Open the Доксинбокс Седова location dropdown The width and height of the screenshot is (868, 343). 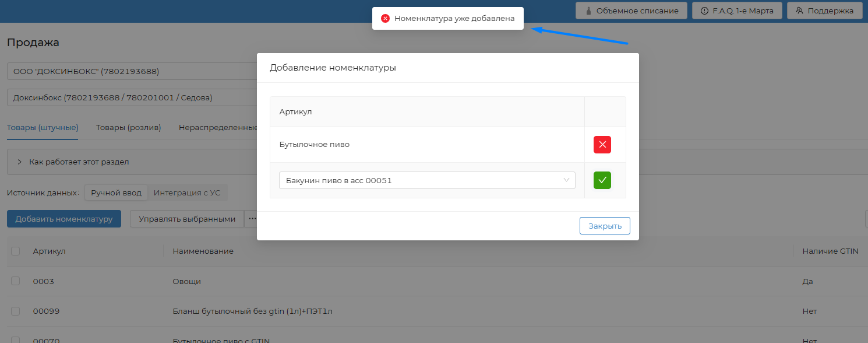pyautogui.click(x=132, y=97)
